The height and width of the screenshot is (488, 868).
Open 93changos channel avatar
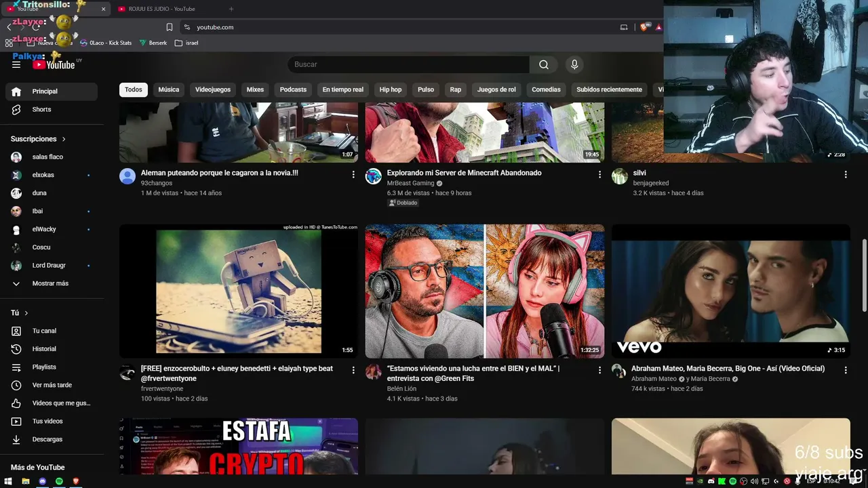pyautogui.click(x=127, y=176)
